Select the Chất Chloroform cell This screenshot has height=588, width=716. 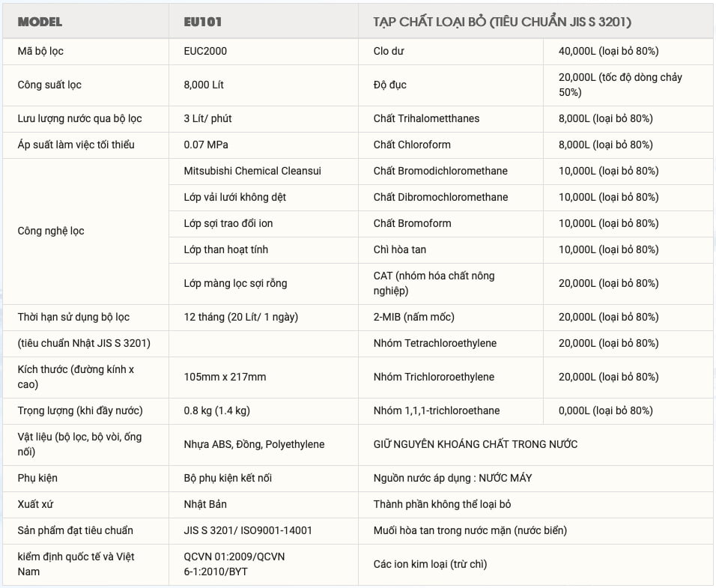coord(412,145)
